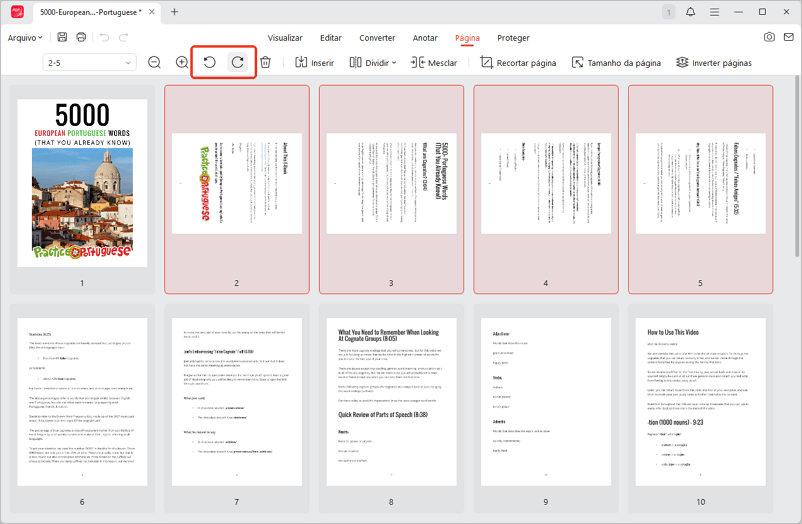Open the screenshot camera icon
Screen dimensions: 802x524
(769, 37)
